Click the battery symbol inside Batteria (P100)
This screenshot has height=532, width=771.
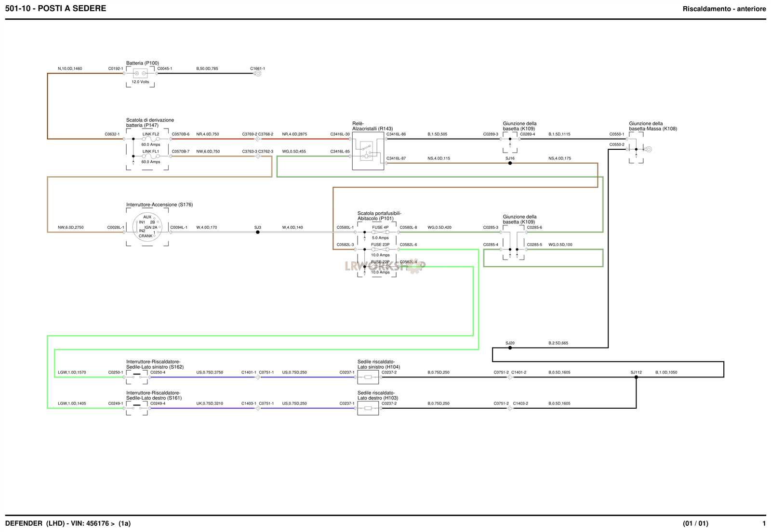coord(140,74)
